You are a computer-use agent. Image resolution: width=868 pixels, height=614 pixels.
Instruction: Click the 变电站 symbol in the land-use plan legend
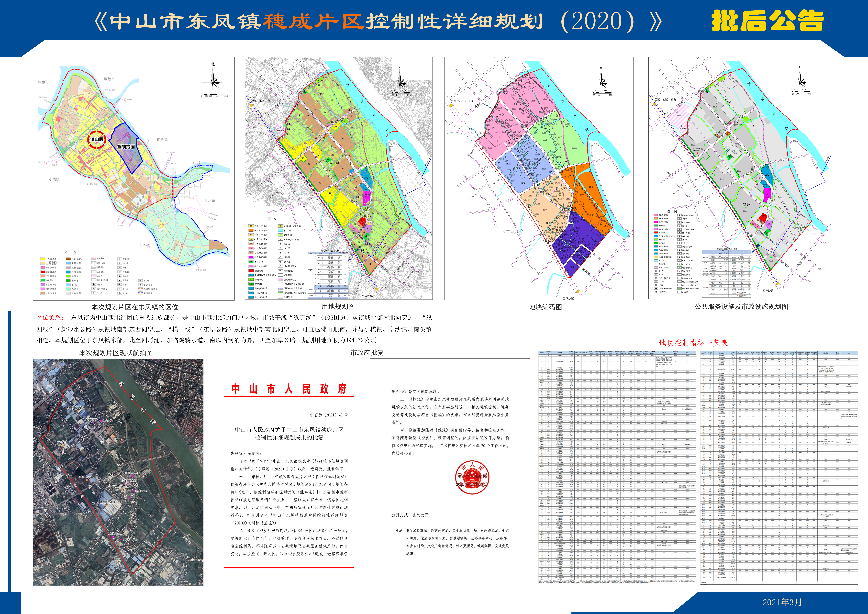point(280,262)
